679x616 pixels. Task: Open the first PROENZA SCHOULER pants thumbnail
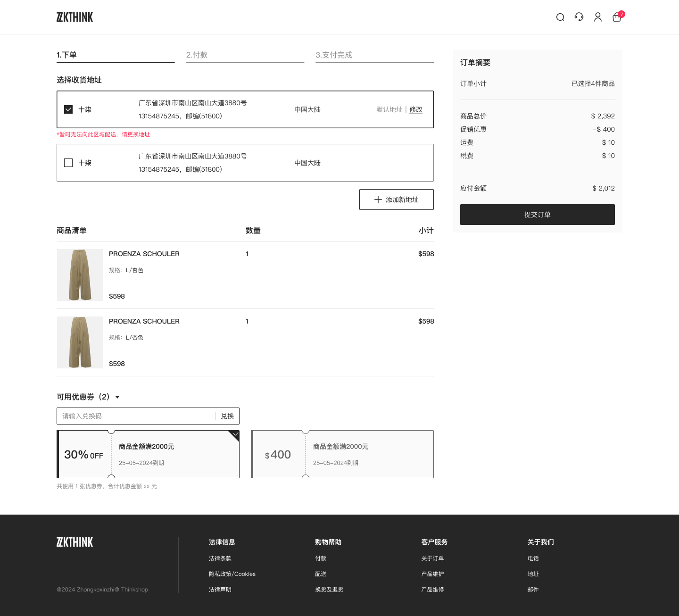coord(80,275)
